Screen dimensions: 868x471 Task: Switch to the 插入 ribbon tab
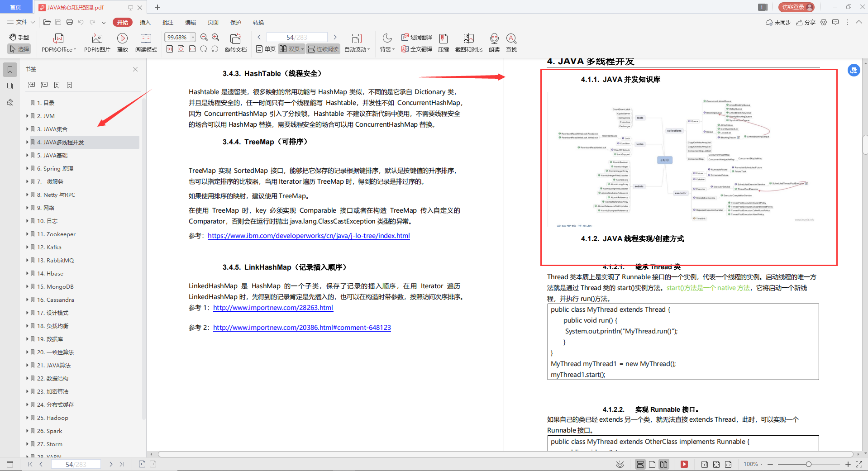click(x=145, y=22)
